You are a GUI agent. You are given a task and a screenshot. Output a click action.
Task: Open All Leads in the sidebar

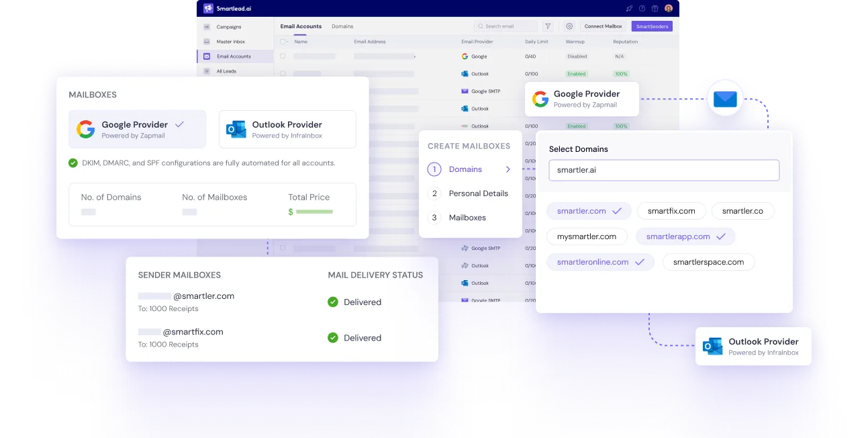[x=226, y=71]
